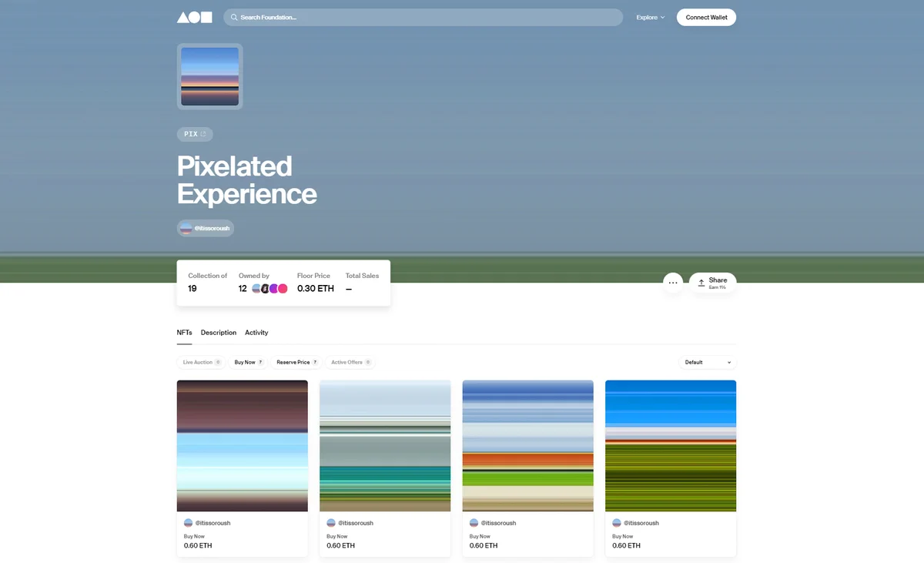Image resolution: width=924 pixels, height=563 pixels.
Task: Toggle the Reserve Price filter chip
Action: tap(296, 362)
